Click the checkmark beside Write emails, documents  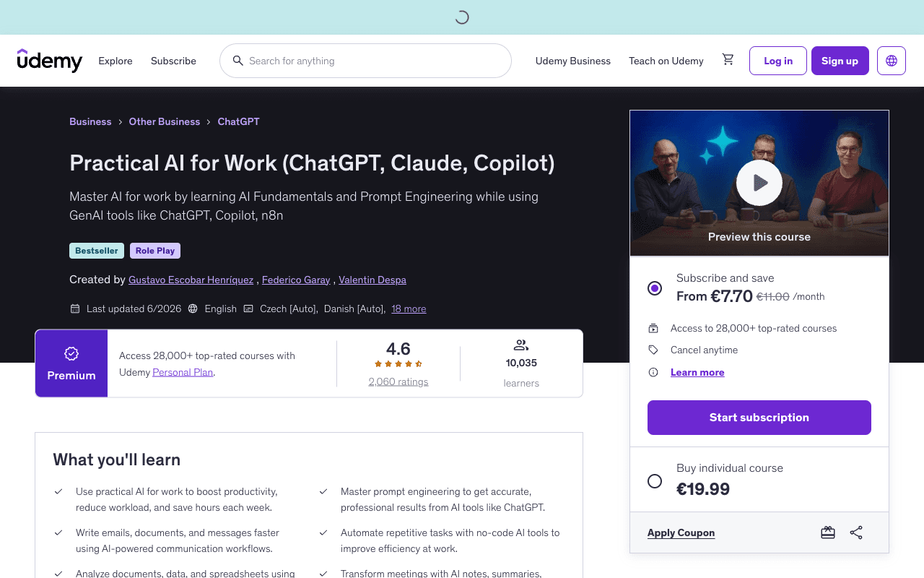[x=58, y=532]
